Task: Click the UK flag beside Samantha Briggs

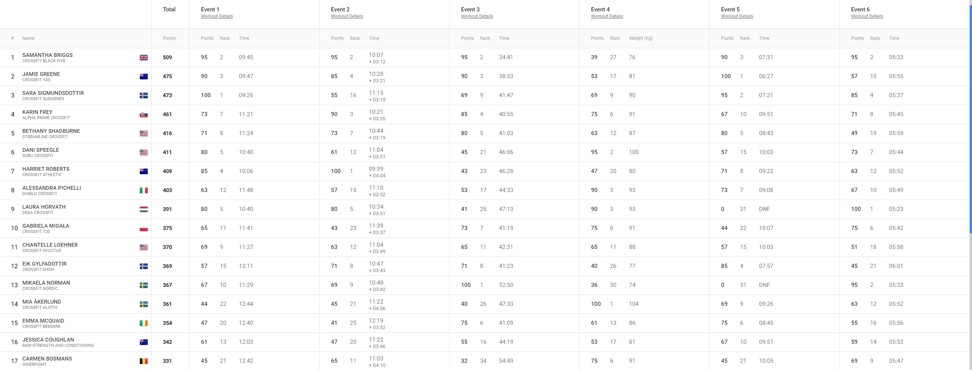Action: click(144, 58)
